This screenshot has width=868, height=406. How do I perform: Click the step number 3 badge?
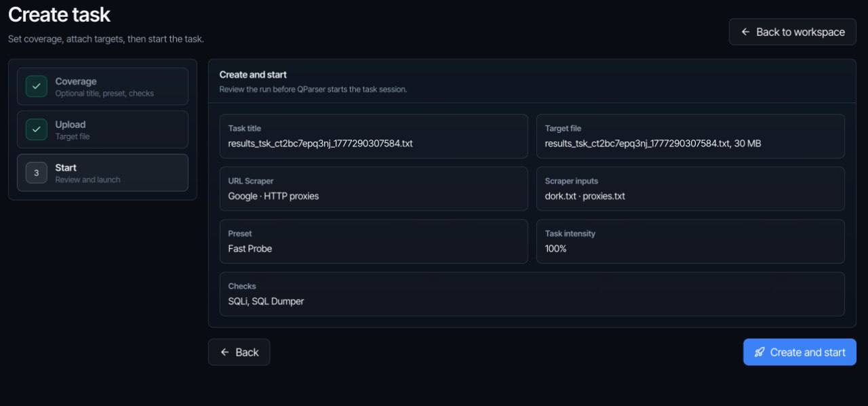(x=36, y=173)
